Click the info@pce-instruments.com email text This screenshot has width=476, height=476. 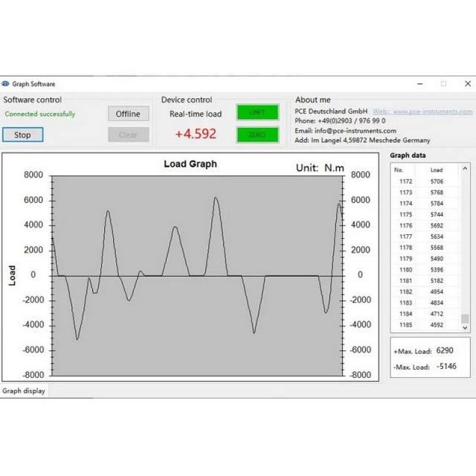pos(356,131)
